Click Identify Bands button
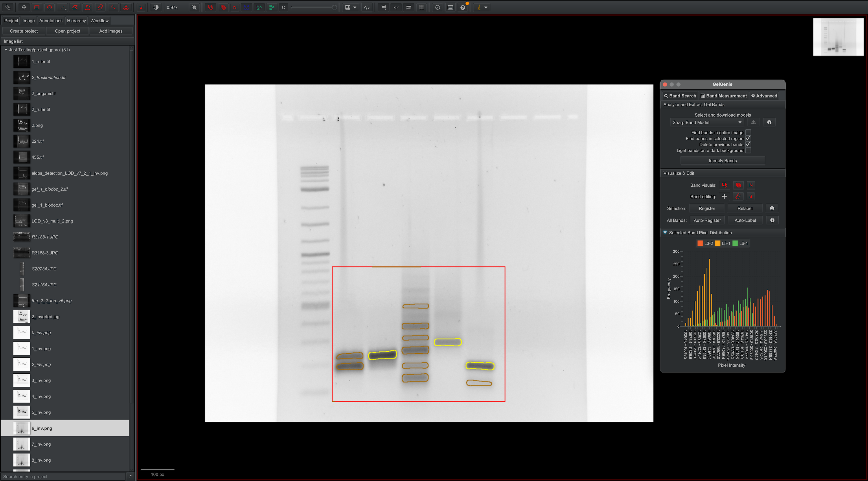868x481 pixels. [x=722, y=161]
